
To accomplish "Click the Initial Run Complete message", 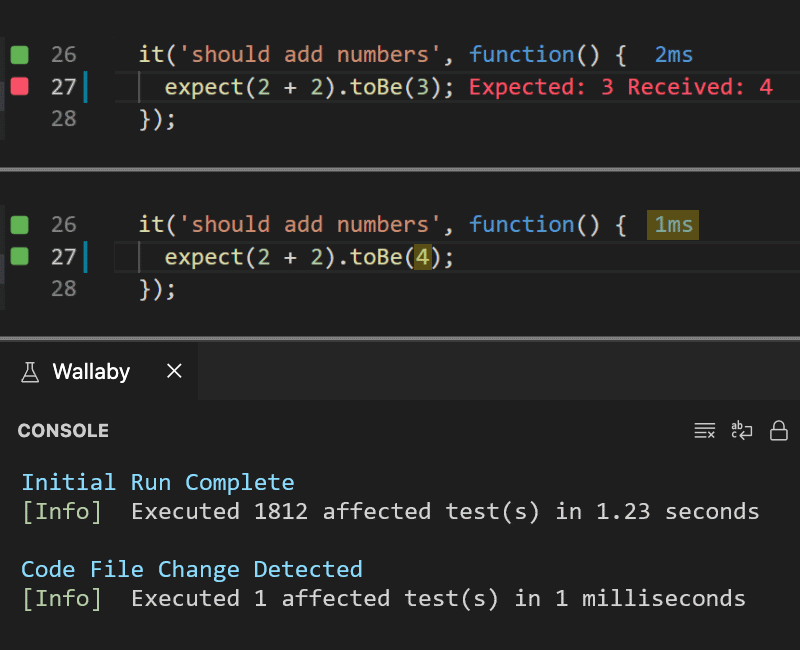I will [x=156, y=482].
